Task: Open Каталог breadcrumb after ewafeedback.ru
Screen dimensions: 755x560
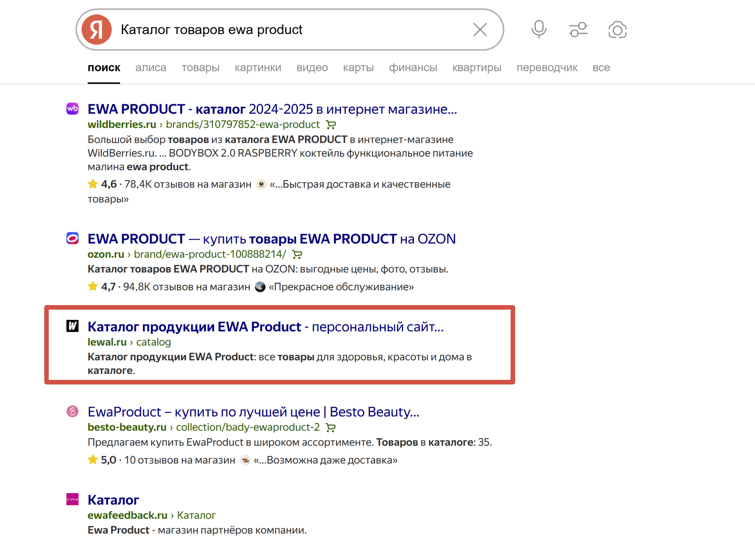Action: 196,515
